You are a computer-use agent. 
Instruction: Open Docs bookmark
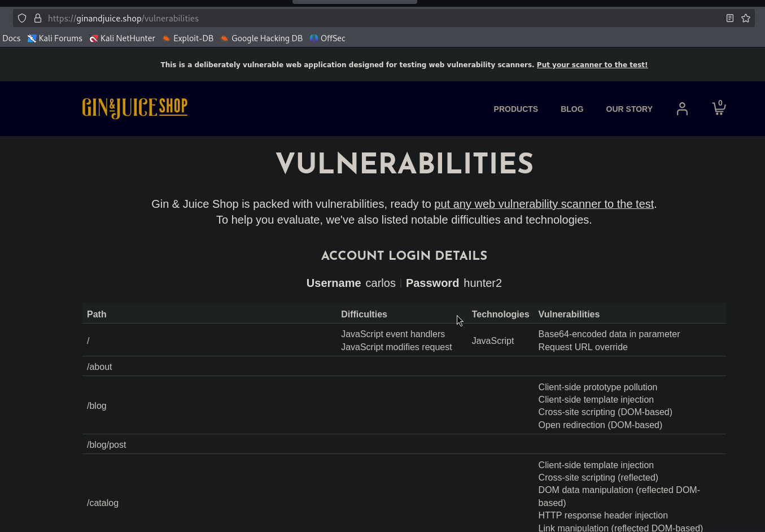(x=11, y=38)
